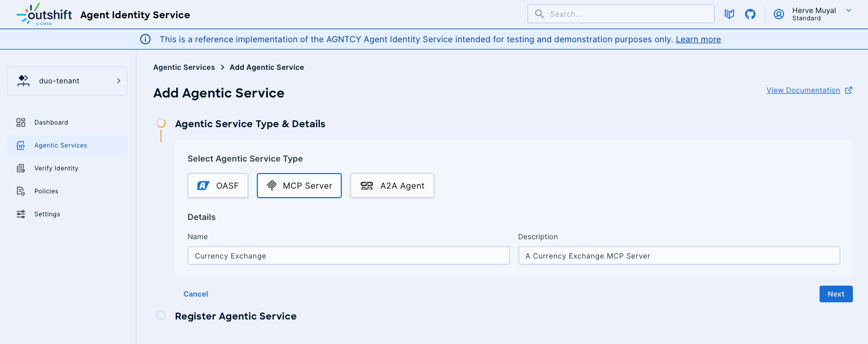This screenshot has height=344, width=868.
Task: Click the Agentic Services sidebar icon
Action: point(21,145)
